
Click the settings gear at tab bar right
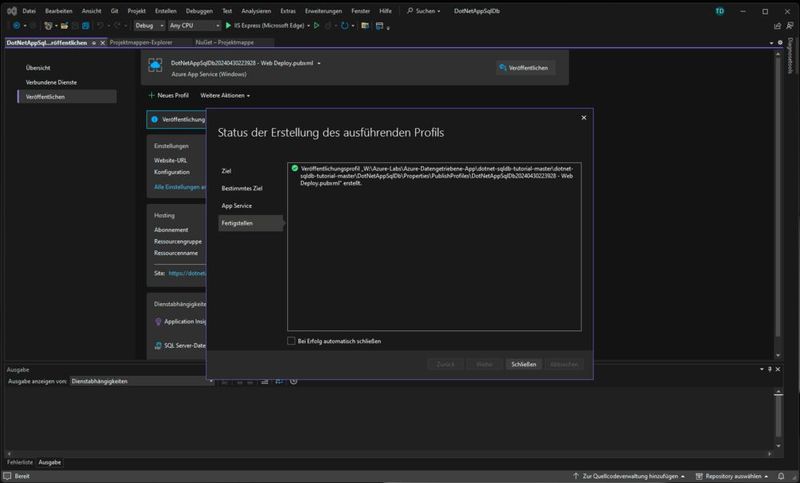[x=780, y=43]
